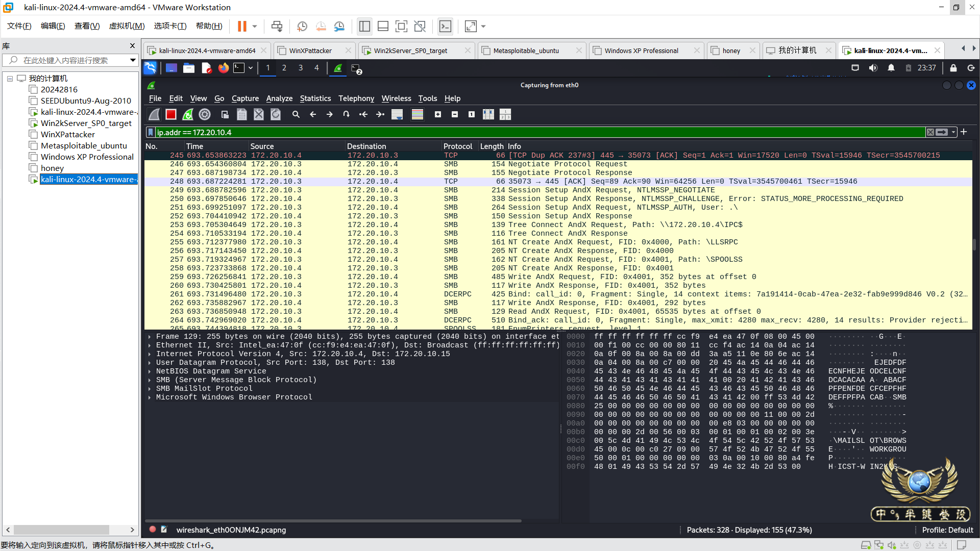Expand the Ethernet II detail row

tap(150, 345)
